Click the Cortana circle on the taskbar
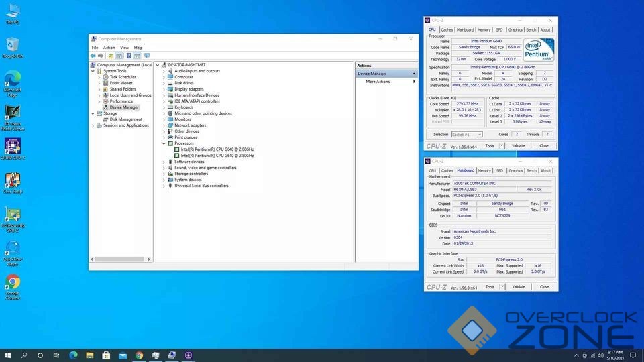 pyautogui.click(x=40, y=355)
